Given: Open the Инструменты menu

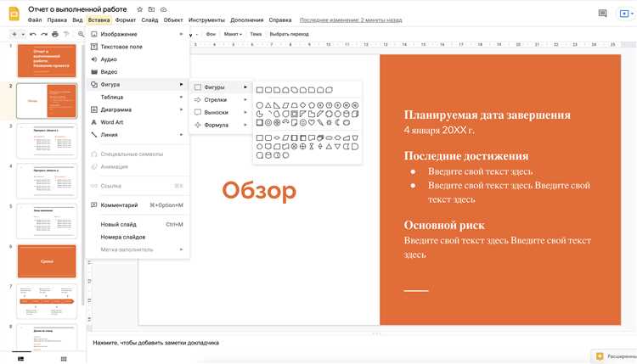Looking at the screenshot, I should [206, 20].
